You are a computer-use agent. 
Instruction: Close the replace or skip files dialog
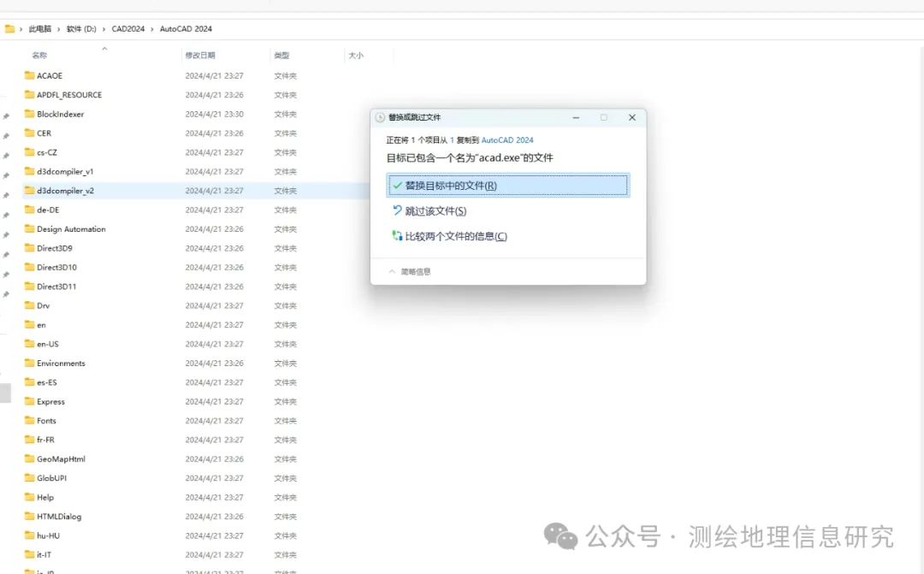(631, 117)
